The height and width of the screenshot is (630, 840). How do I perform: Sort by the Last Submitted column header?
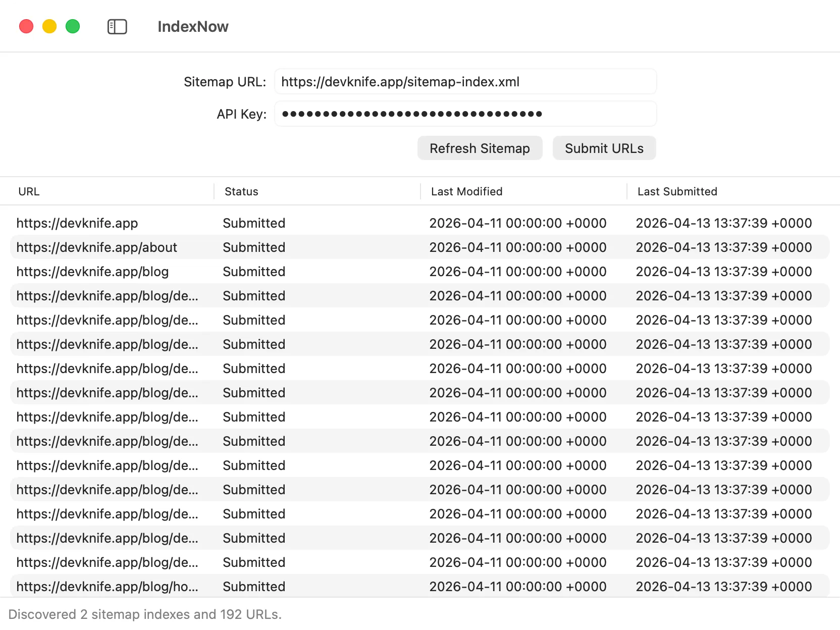click(x=677, y=191)
